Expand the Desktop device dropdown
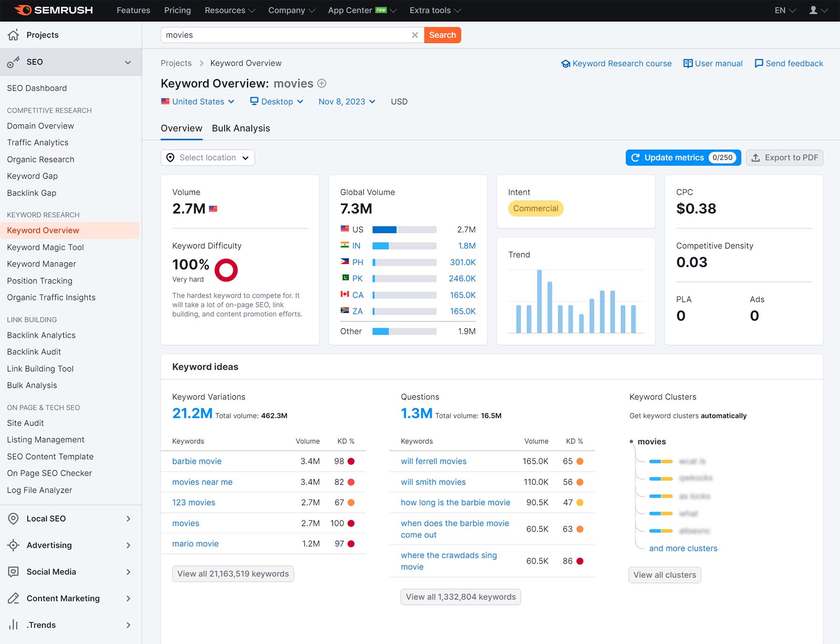The width and height of the screenshot is (840, 644). click(277, 101)
